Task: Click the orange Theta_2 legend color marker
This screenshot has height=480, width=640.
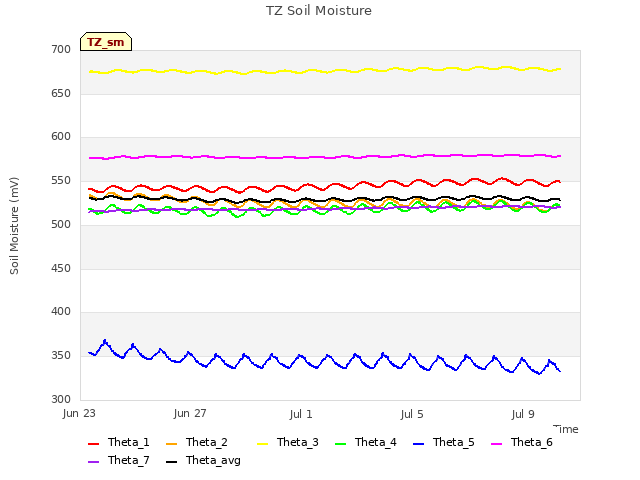Action: pos(171,444)
